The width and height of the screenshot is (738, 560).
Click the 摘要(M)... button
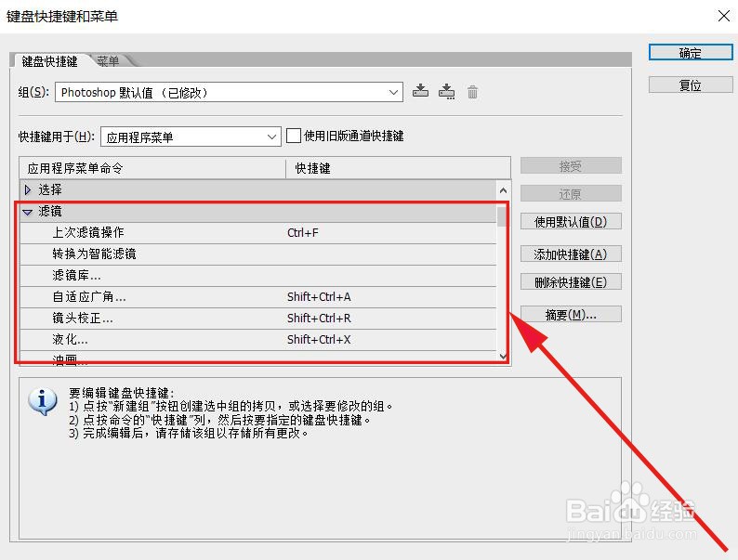point(571,314)
